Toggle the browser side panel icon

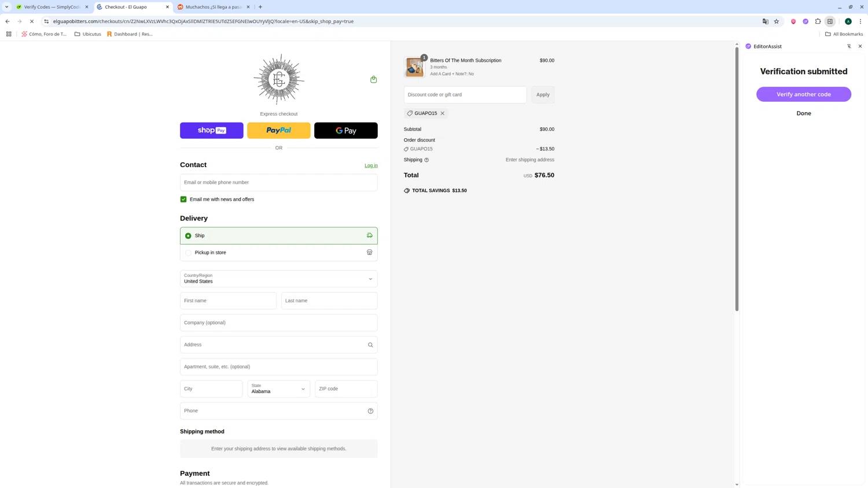click(830, 21)
